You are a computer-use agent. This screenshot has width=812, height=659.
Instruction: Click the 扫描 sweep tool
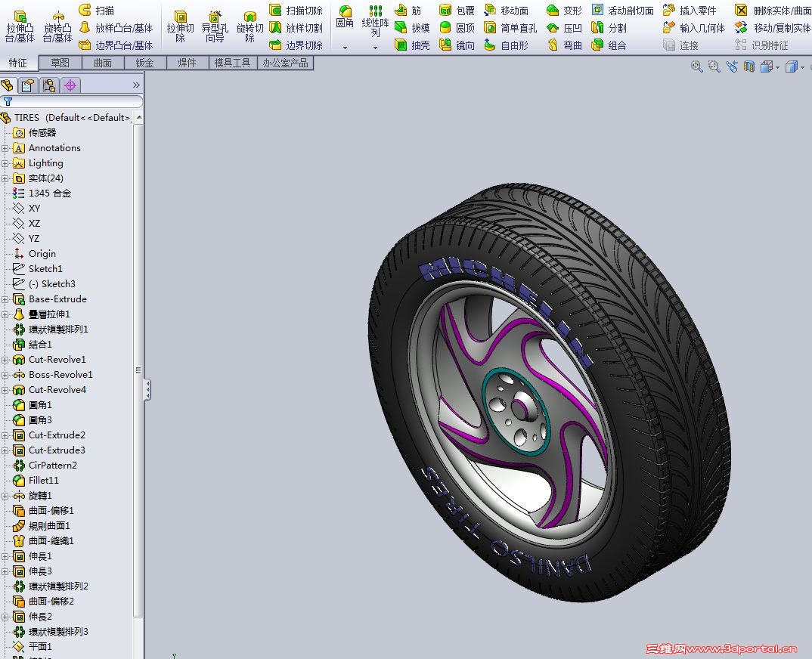(x=96, y=11)
